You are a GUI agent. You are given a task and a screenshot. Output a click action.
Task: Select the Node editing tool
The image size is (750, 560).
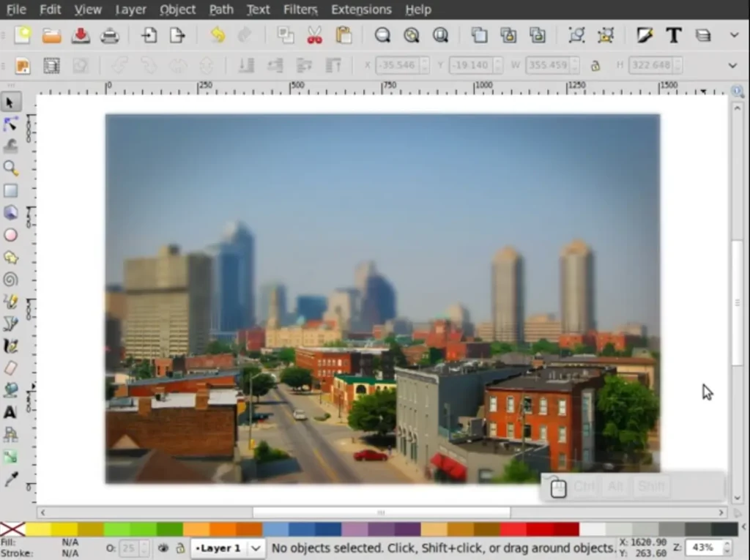pos(10,124)
